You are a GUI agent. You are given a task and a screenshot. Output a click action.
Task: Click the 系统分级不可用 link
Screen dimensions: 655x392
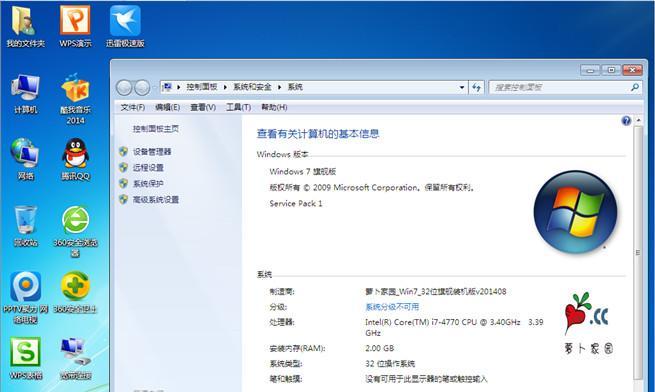pyautogui.click(x=392, y=307)
